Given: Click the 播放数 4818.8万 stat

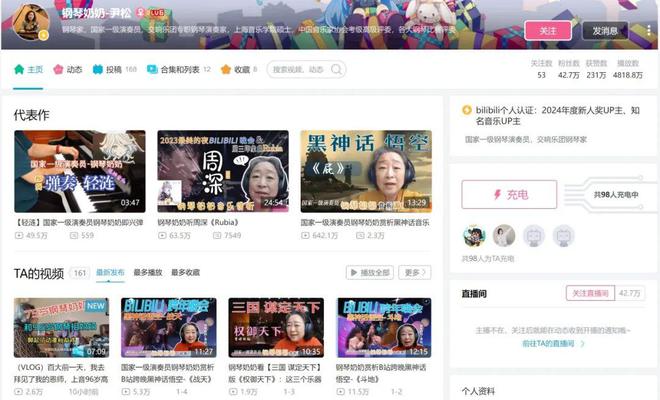Looking at the screenshot, I should click(x=628, y=69).
